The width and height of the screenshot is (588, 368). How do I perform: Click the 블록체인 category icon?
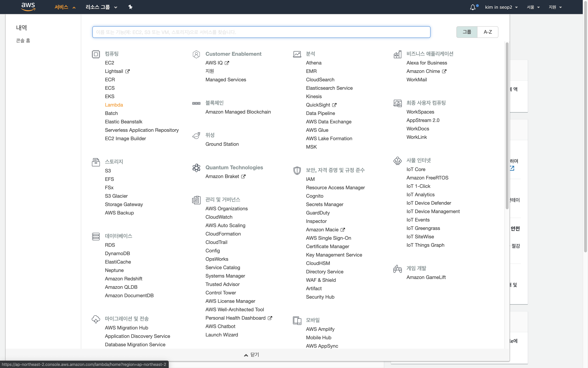coord(196,103)
